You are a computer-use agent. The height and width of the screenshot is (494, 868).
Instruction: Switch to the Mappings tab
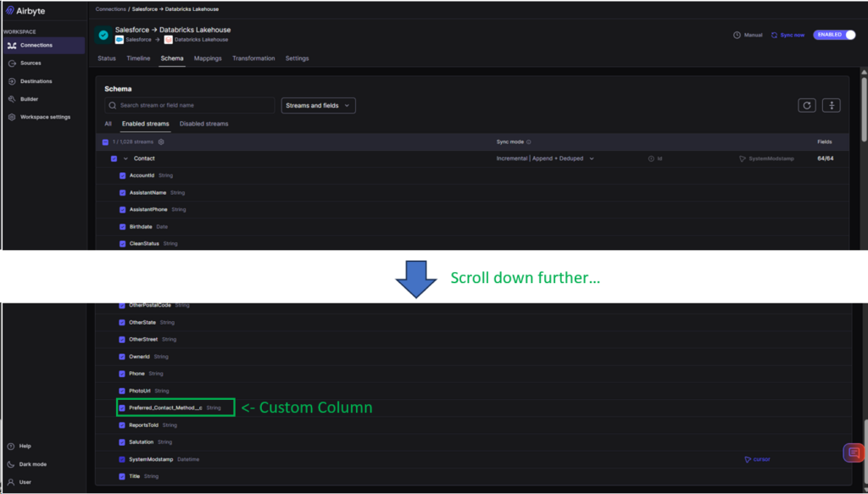208,58
